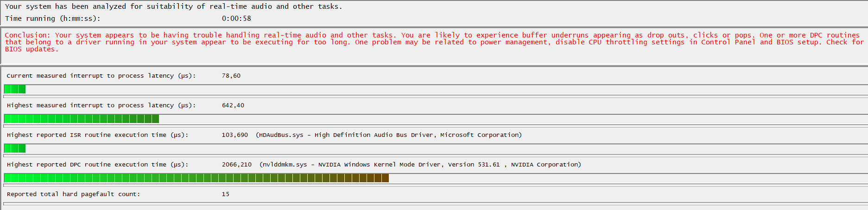Click the 0:00:58 elapsed time value
The height and width of the screenshot is (210, 868).
pyautogui.click(x=236, y=19)
